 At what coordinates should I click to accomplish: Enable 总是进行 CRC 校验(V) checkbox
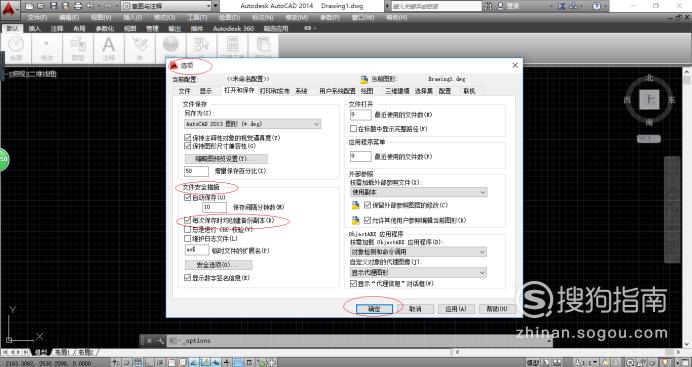pos(188,229)
